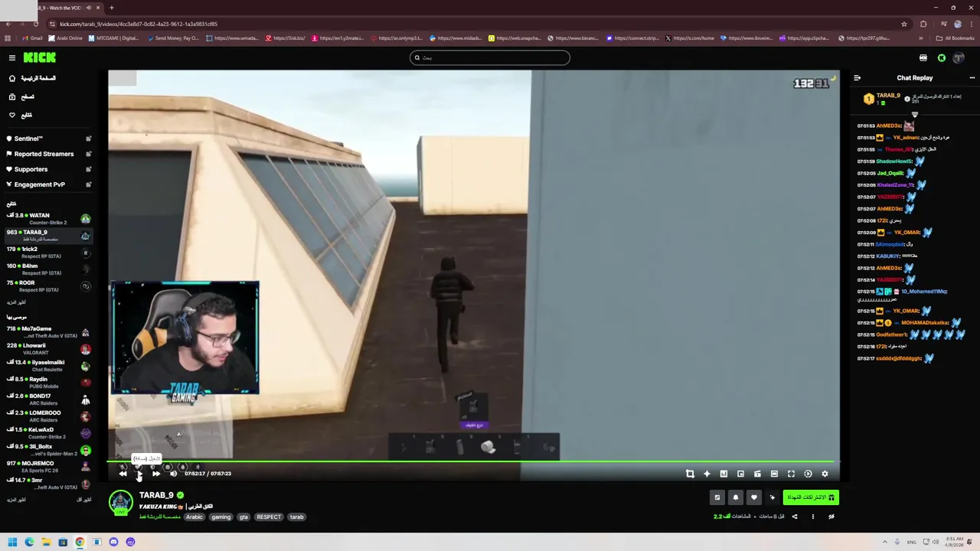Click the gta tag

coord(243,517)
